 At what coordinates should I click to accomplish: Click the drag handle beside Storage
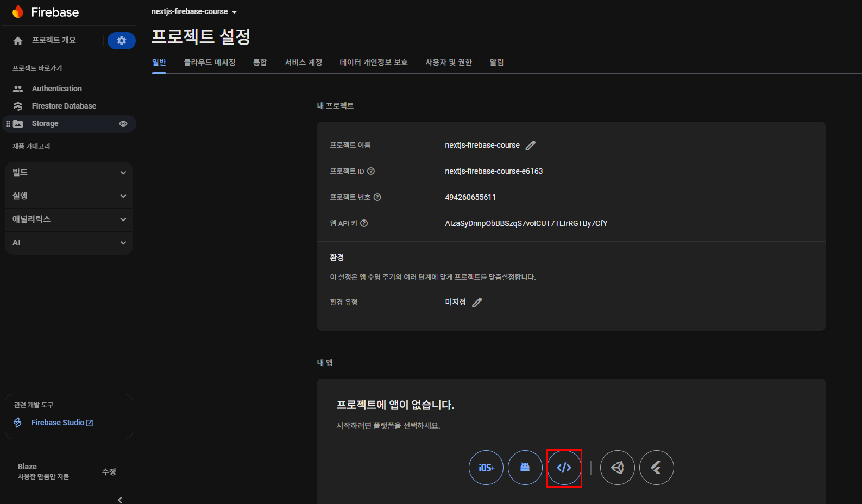8,124
